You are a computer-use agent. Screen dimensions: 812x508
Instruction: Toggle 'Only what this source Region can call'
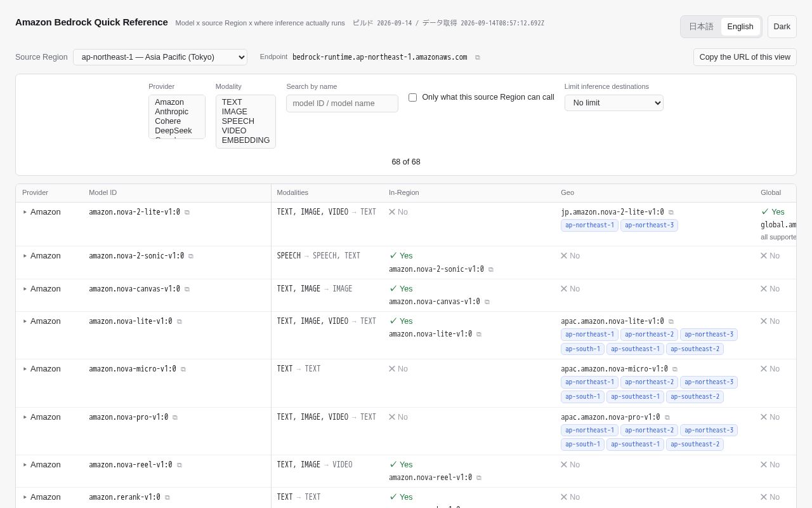[413, 97]
